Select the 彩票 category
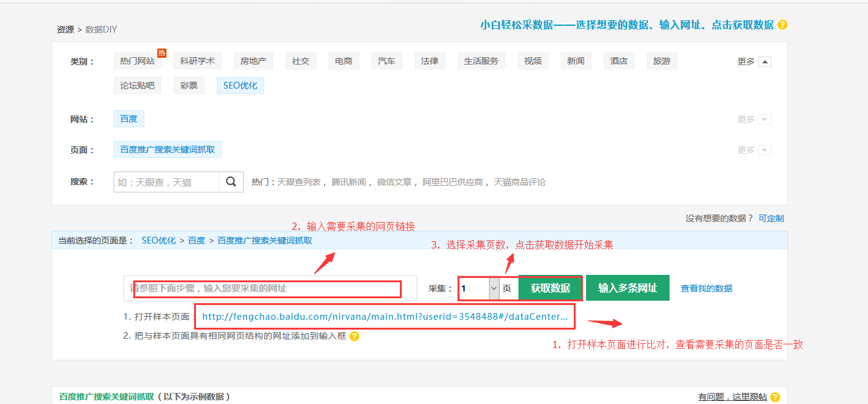This screenshot has height=404, width=868. (189, 85)
